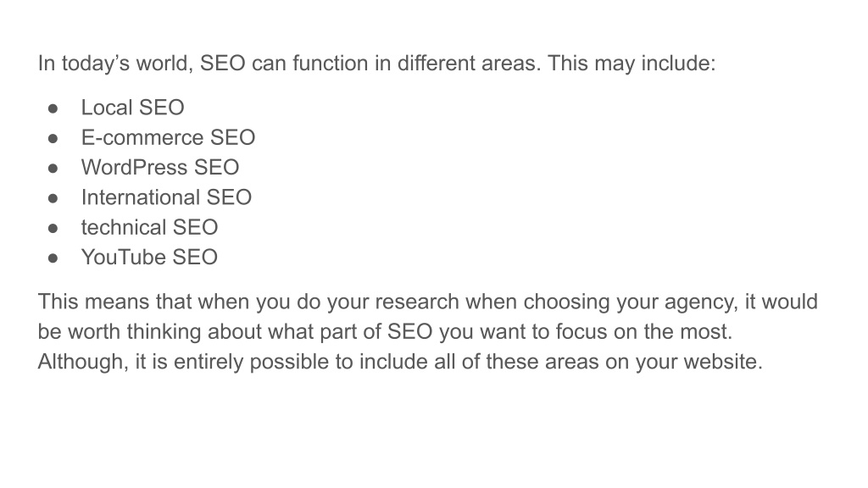This screenshot has height=488, width=868.
Task: Click the bullet before International SEO
Action: coord(53,198)
